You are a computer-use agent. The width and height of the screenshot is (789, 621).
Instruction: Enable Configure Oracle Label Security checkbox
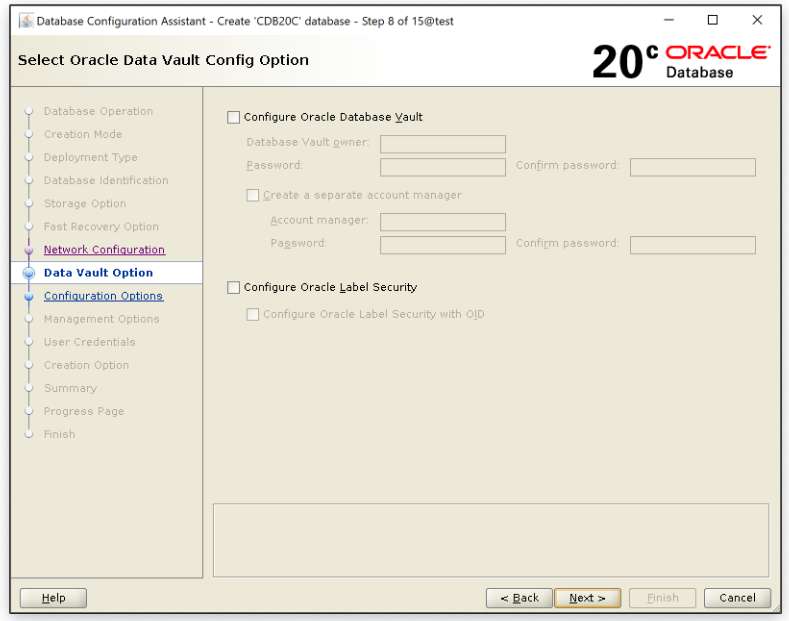point(234,287)
